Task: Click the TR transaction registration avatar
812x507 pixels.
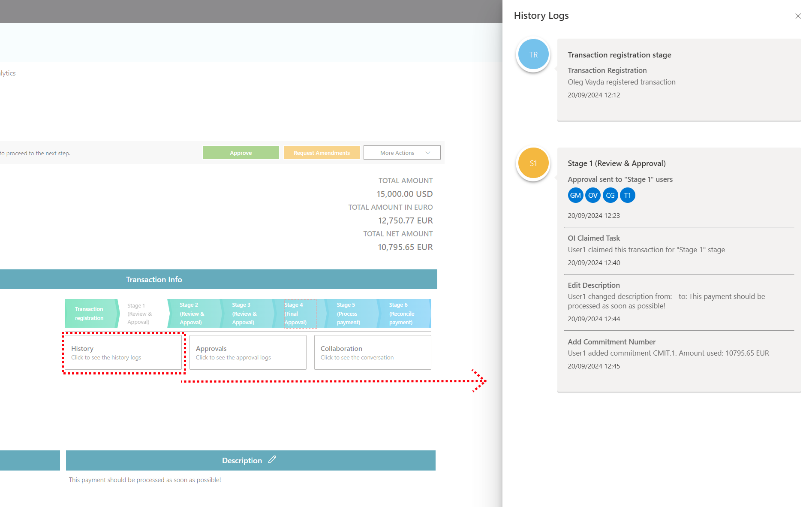Action: click(x=533, y=55)
